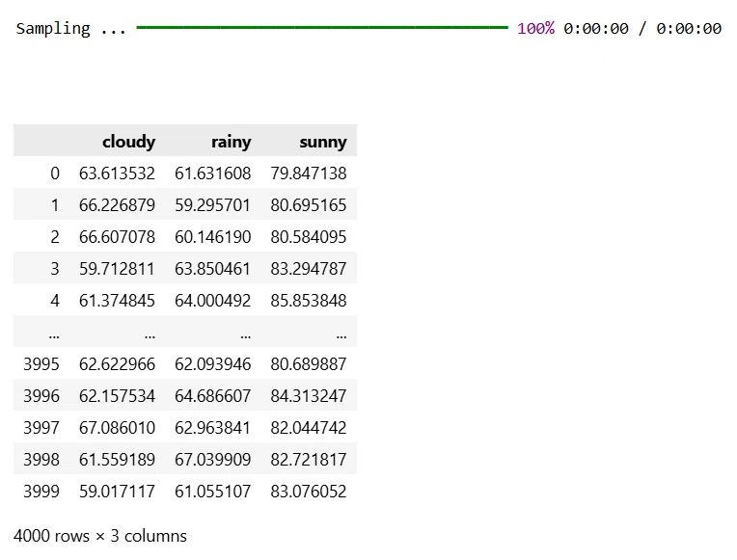This screenshot has height=560, width=737.
Task: Click row index 3997
Action: [41, 428]
